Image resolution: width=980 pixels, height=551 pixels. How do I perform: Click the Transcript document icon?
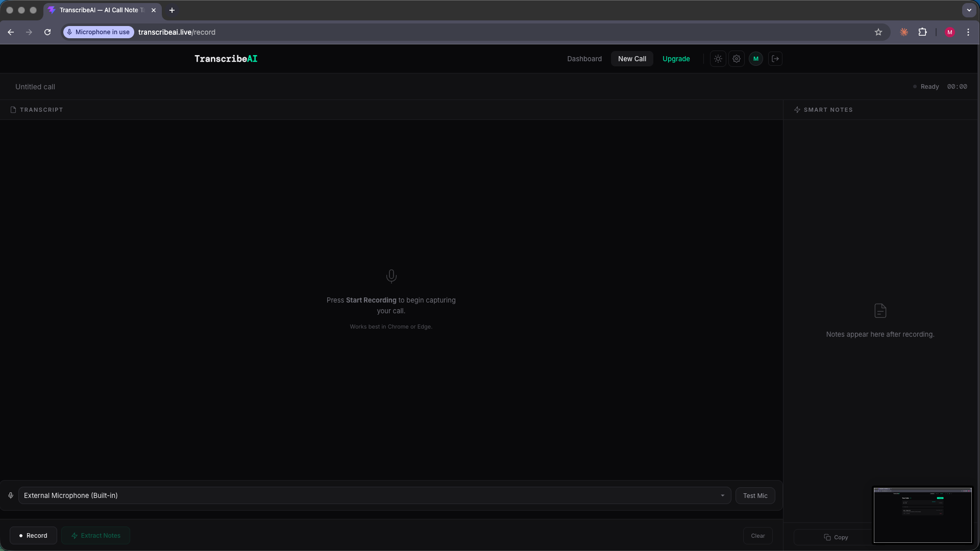coord(13,109)
